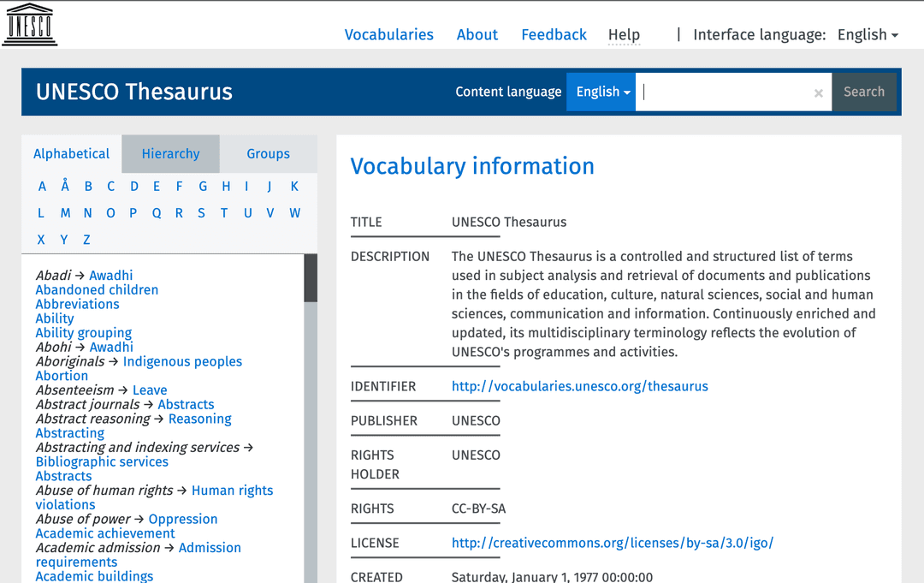Open the Academic achievement term
924x583 pixels.
click(x=105, y=533)
